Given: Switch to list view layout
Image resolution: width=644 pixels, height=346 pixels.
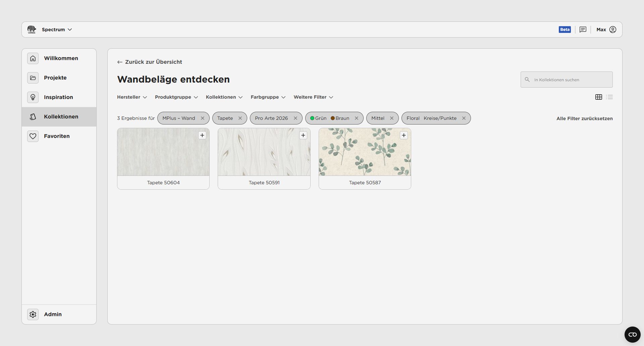Looking at the screenshot, I should click(x=609, y=97).
